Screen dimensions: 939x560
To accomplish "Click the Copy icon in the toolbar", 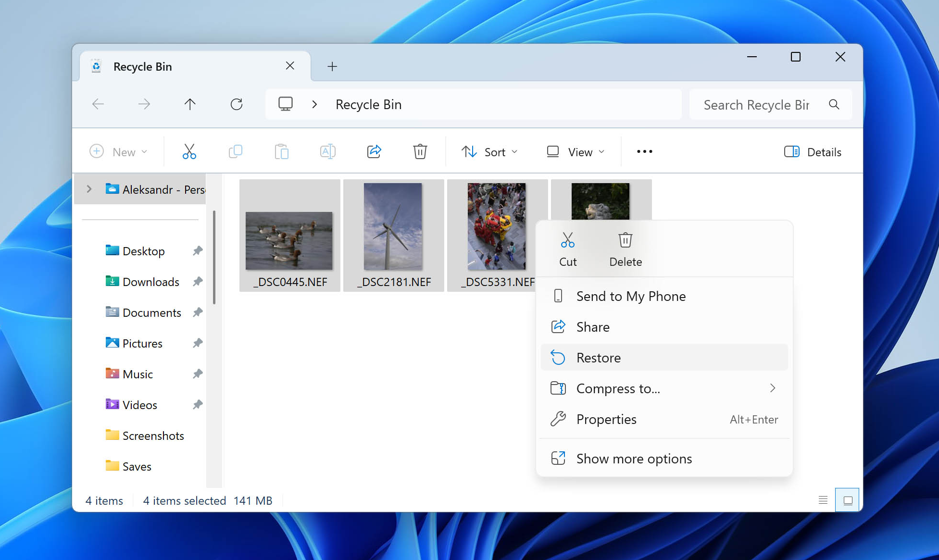I will point(236,151).
